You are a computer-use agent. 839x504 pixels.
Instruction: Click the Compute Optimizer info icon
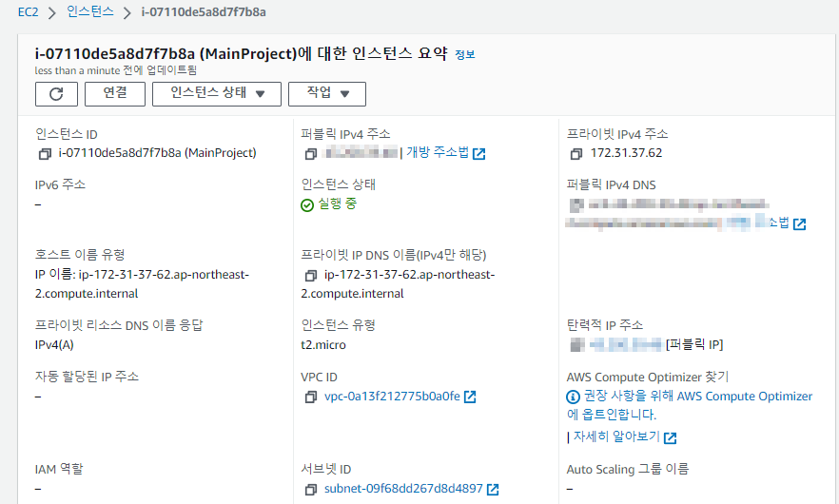click(x=573, y=397)
